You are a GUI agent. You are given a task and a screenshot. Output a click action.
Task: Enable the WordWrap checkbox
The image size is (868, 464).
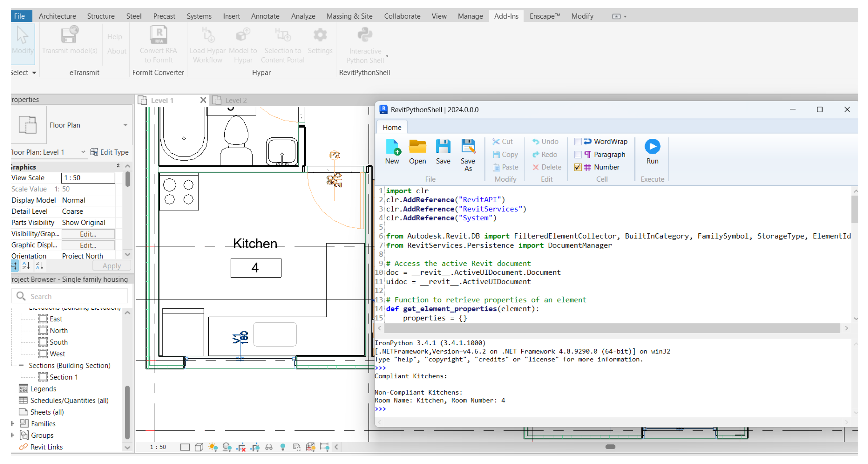tap(578, 142)
